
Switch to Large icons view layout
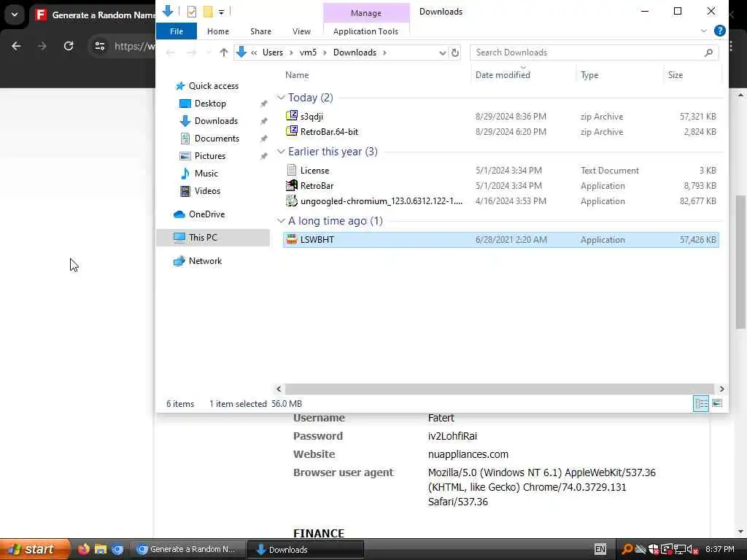point(717,403)
